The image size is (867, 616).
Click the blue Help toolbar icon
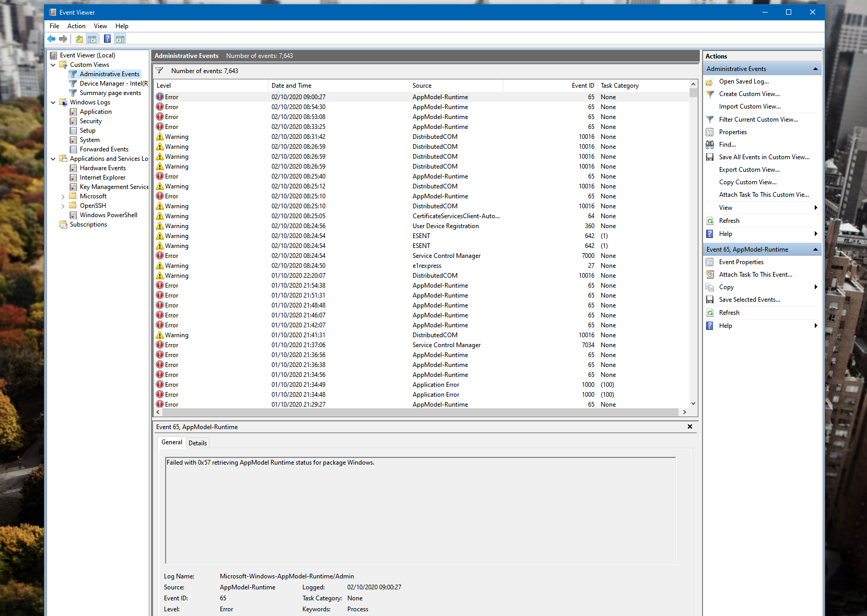point(107,39)
